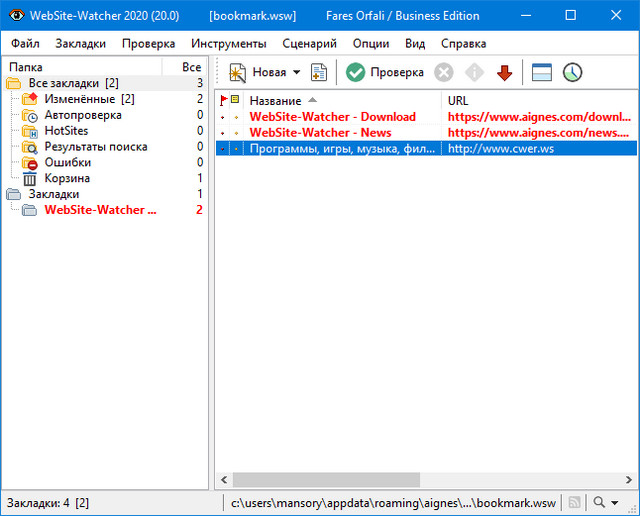Open the HotSites folder

pos(65,131)
